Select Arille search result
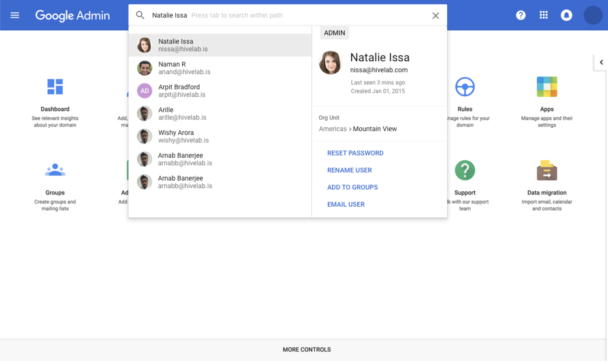This screenshot has width=608, height=364. point(220,114)
